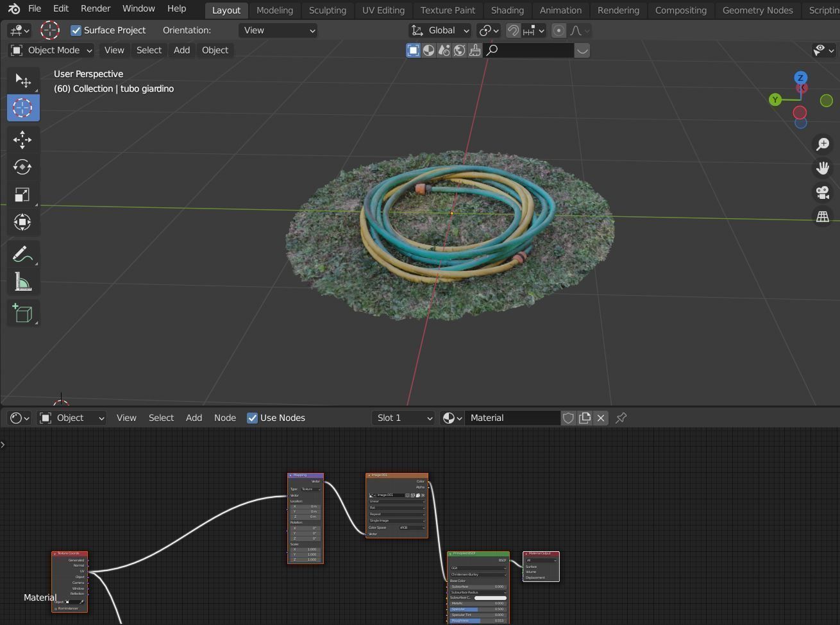This screenshot has height=625, width=840.
Task: Select the Add Cube tool
Action: coord(23,314)
